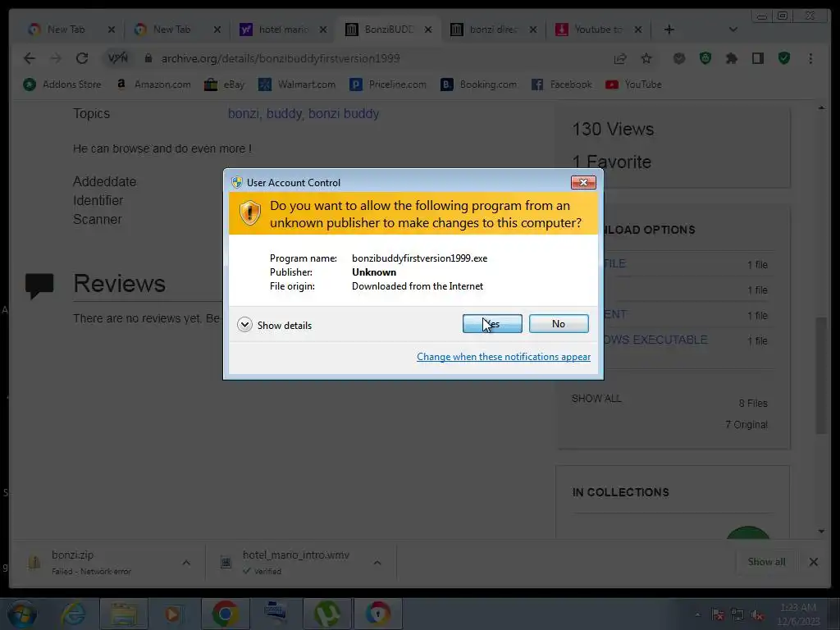Open Internet Explorer from taskbar
The width and height of the screenshot is (840, 630).
point(74,614)
